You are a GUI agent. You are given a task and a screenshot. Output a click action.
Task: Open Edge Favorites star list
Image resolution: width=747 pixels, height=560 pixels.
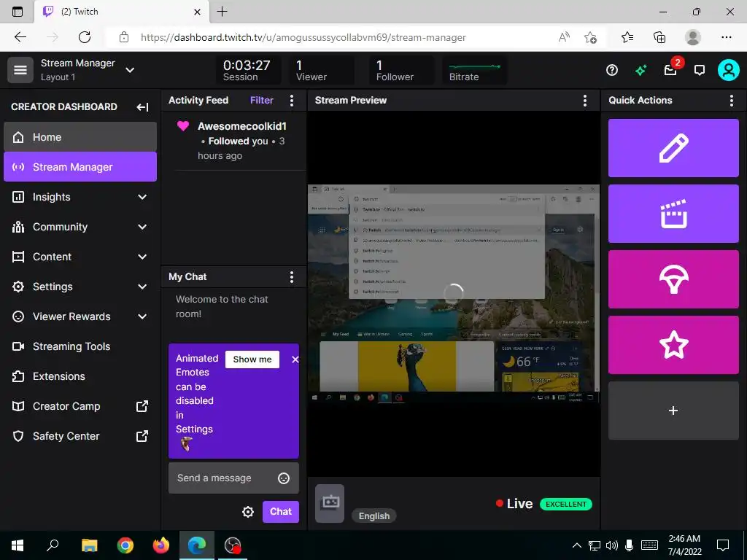pyautogui.click(x=627, y=37)
